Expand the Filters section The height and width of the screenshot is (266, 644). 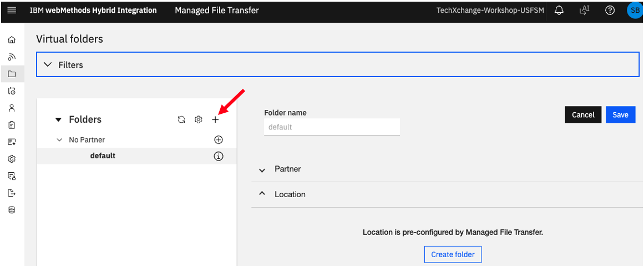click(x=338, y=64)
